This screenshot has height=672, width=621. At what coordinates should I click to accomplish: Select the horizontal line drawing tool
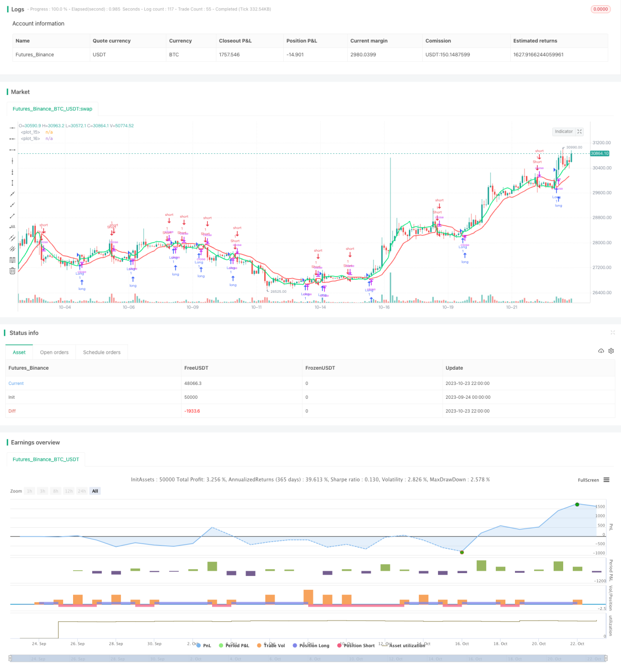(x=12, y=128)
